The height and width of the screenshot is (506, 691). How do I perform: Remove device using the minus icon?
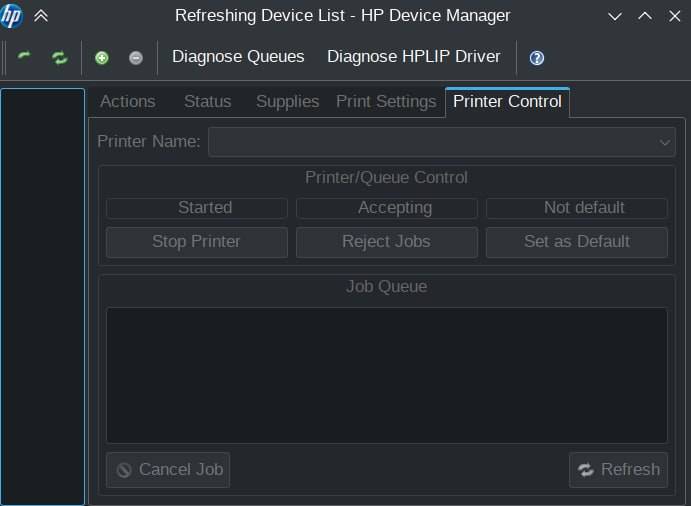click(136, 58)
